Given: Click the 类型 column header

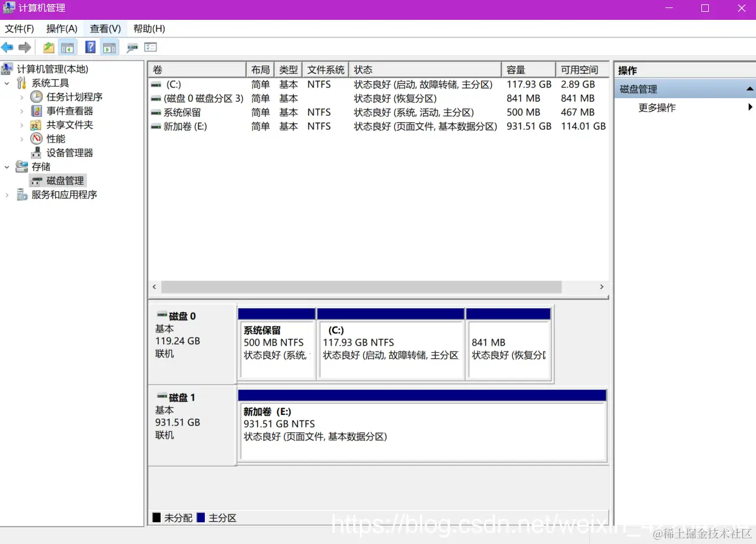Looking at the screenshot, I should click(x=289, y=69).
